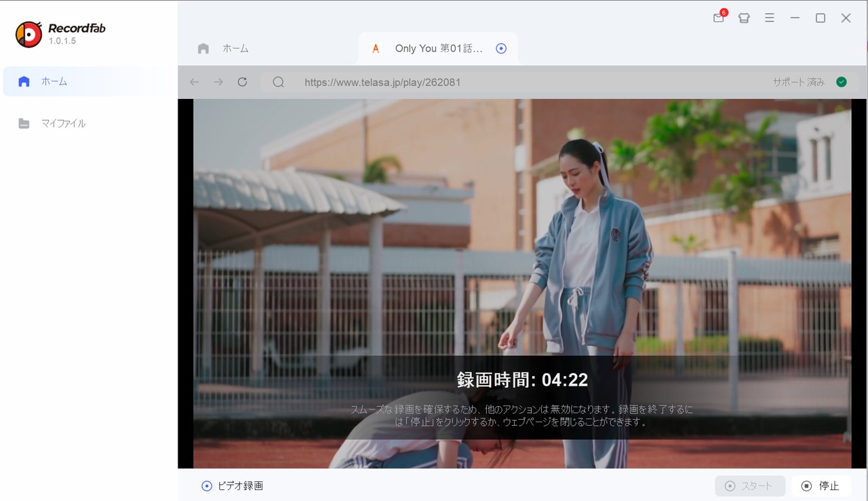Switch to the ホーム tab
Screen dimensions: 868x501
point(235,48)
